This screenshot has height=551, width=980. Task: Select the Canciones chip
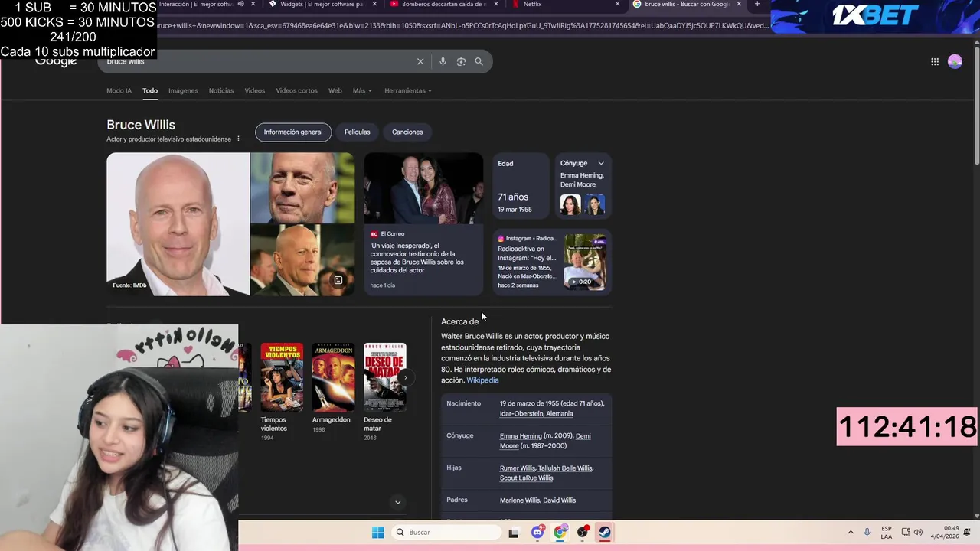click(x=407, y=132)
